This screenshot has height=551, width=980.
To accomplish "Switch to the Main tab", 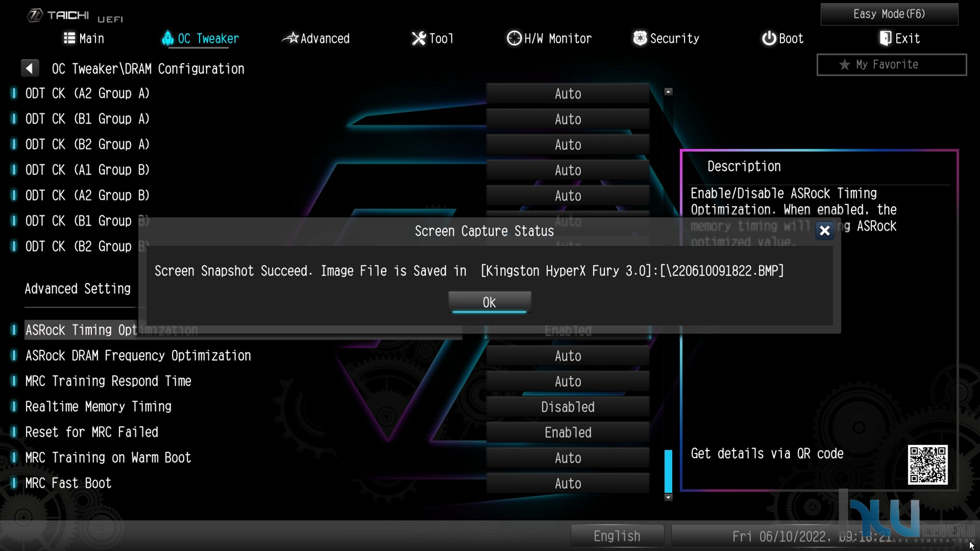I will click(x=84, y=38).
